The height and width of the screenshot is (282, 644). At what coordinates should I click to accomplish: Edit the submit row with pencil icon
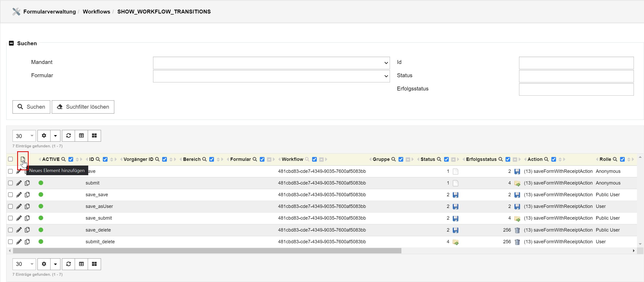pyautogui.click(x=19, y=183)
